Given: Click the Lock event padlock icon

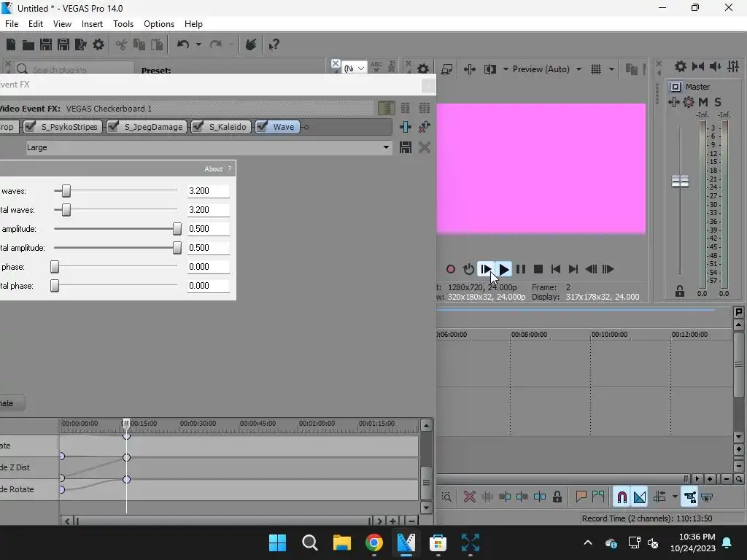Looking at the screenshot, I should click(557, 497).
